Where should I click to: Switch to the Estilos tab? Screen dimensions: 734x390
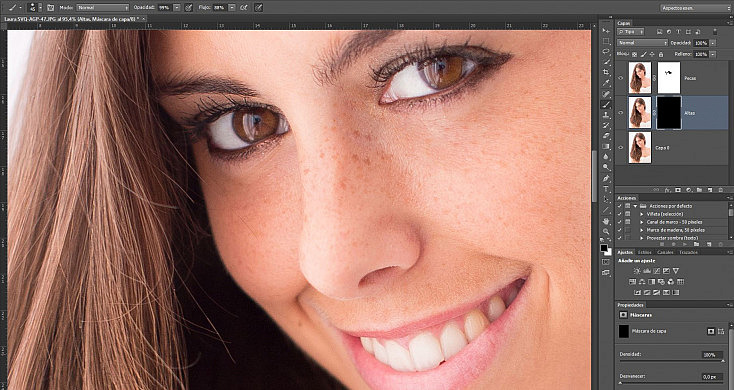tap(645, 252)
